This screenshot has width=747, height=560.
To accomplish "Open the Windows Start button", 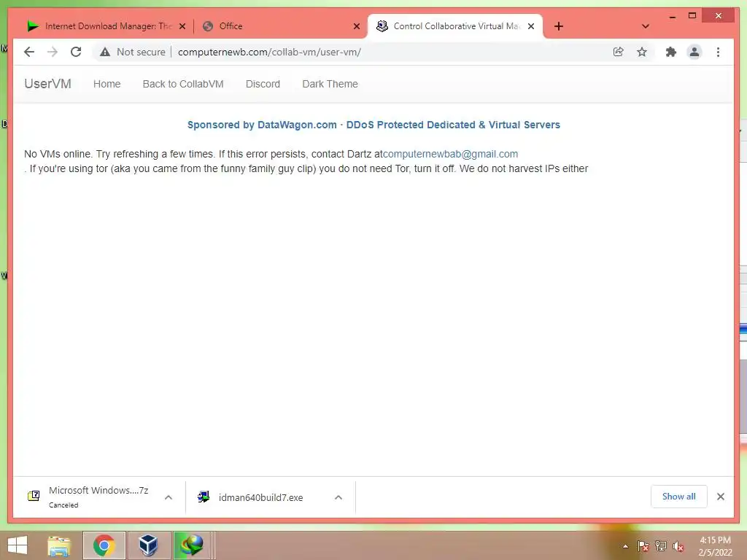I will [x=18, y=545].
